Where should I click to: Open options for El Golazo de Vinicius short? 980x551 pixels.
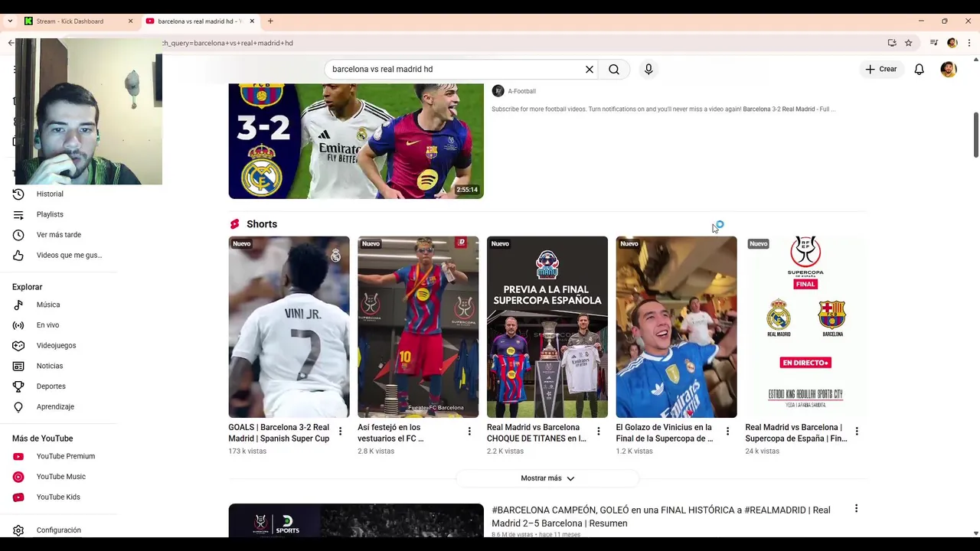[727, 432]
